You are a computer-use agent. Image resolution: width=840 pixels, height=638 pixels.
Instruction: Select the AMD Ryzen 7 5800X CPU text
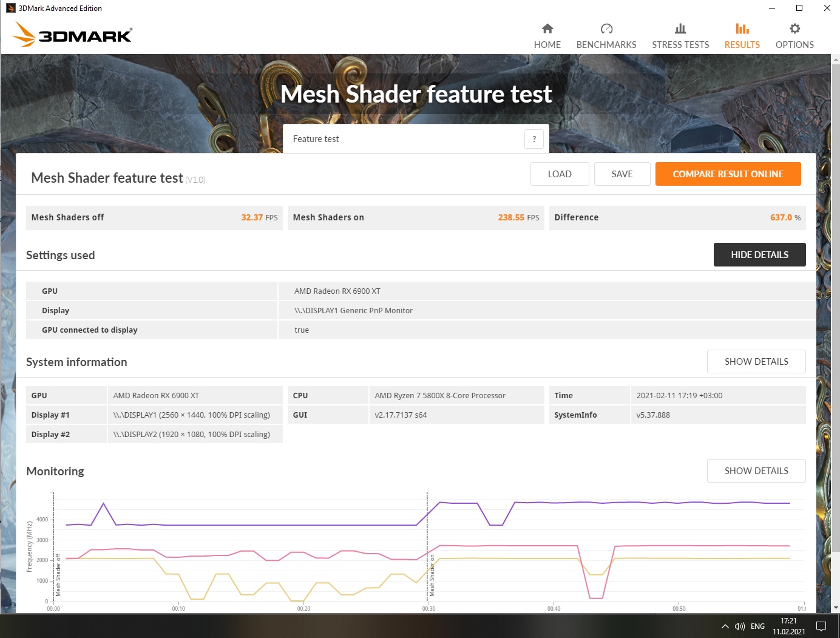click(x=440, y=396)
